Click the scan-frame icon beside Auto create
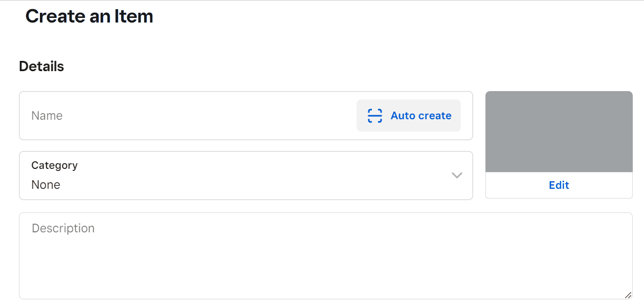The height and width of the screenshot is (305, 644). click(x=375, y=116)
